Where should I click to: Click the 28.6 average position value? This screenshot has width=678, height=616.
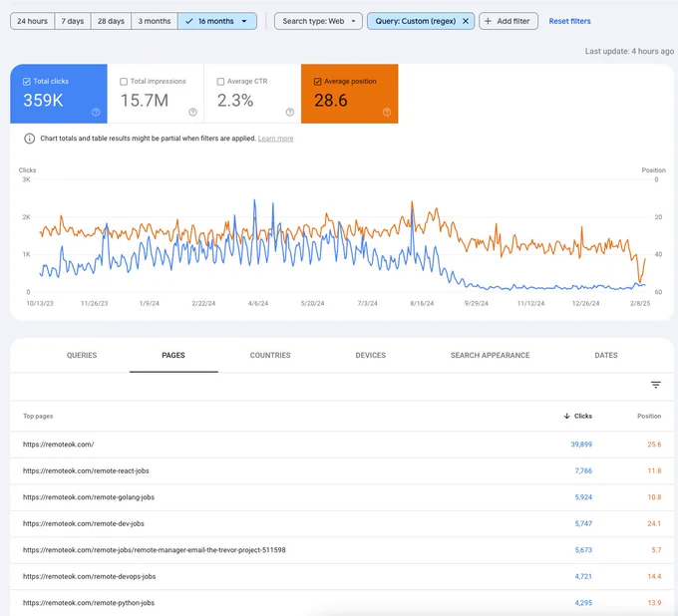[331, 101]
